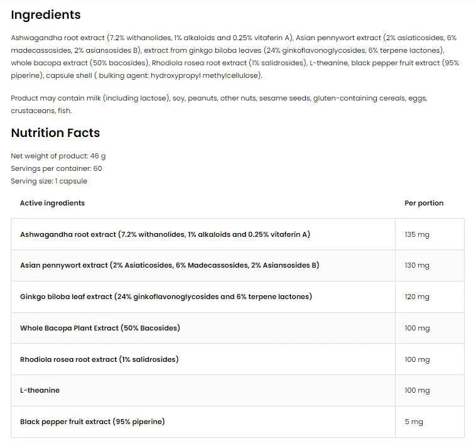Click the 120 mg value cell
The width and height of the screenshot is (476, 448).
[417, 297]
